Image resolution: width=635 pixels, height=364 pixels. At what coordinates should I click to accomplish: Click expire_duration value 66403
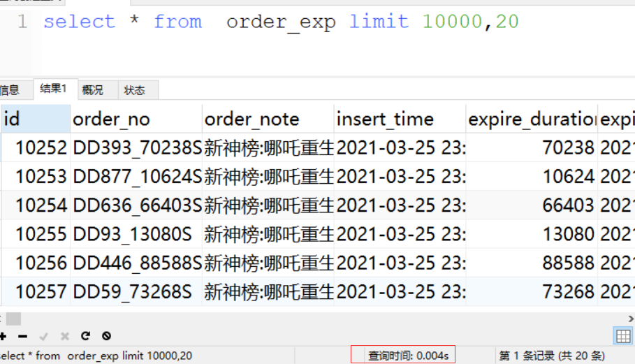tap(532, 205)
